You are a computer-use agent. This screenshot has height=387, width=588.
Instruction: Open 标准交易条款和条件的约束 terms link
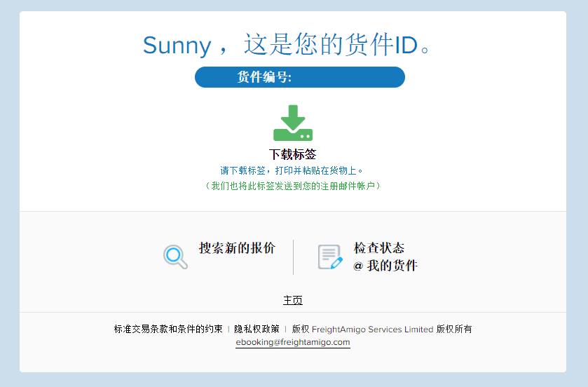pos(168,330)
